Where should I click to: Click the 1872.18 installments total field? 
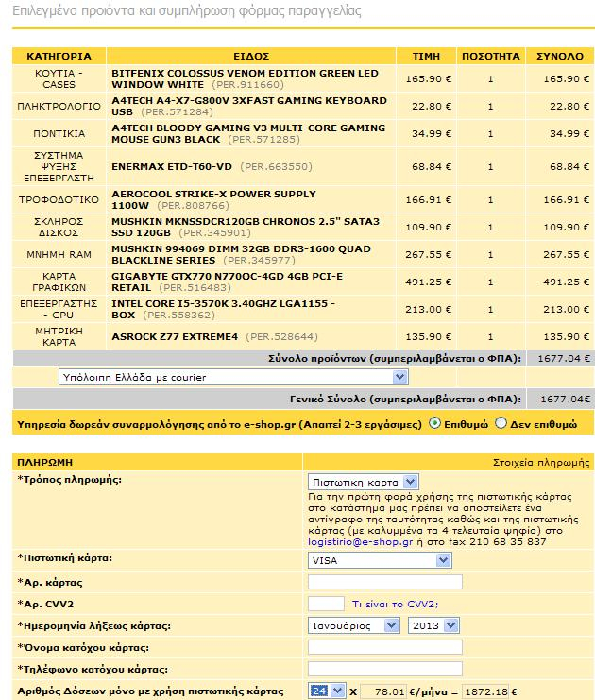click(x=485, y=691)
